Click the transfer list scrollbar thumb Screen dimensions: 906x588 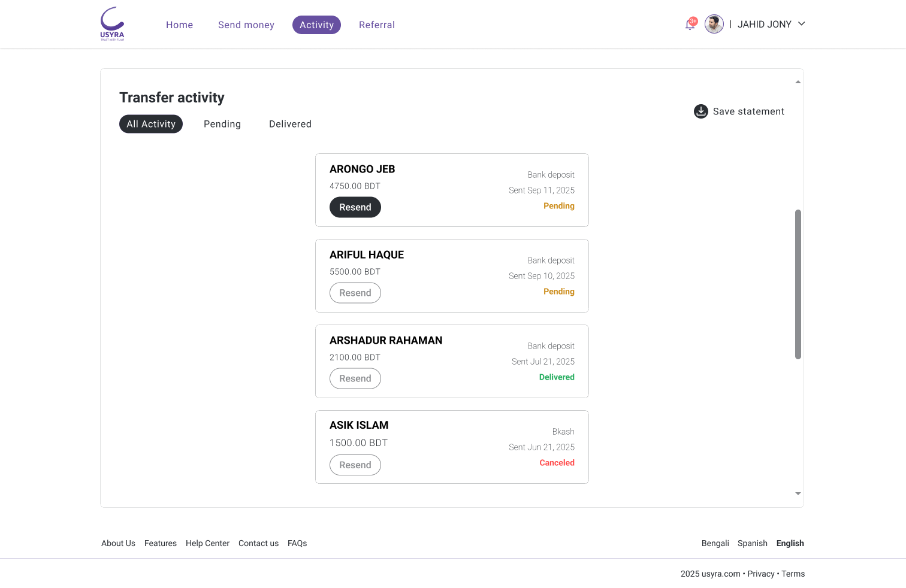pos(798,284)
